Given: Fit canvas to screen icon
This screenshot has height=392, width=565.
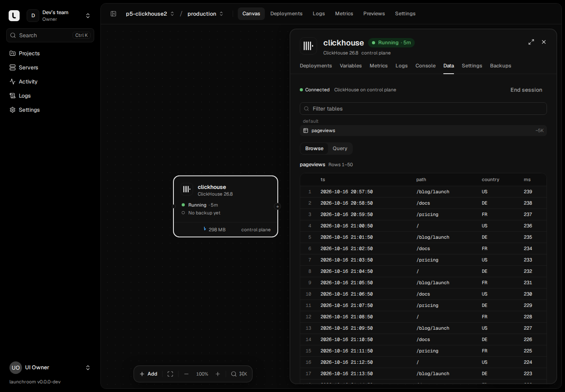Looking at the screenshot, I should click(x=170, y=374).
